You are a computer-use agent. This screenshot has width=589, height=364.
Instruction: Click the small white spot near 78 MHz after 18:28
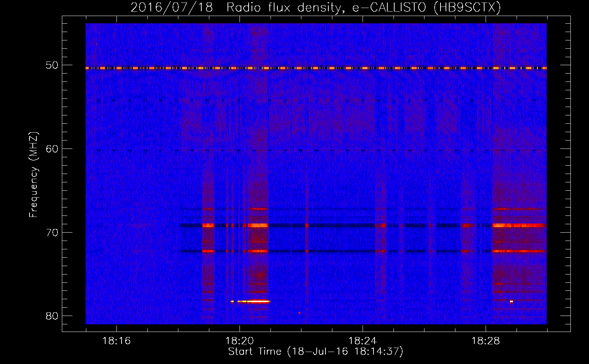click(511, 301)
